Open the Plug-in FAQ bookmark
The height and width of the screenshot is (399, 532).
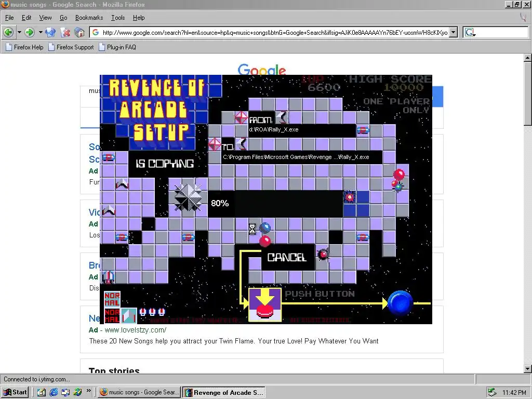(117, 47)
